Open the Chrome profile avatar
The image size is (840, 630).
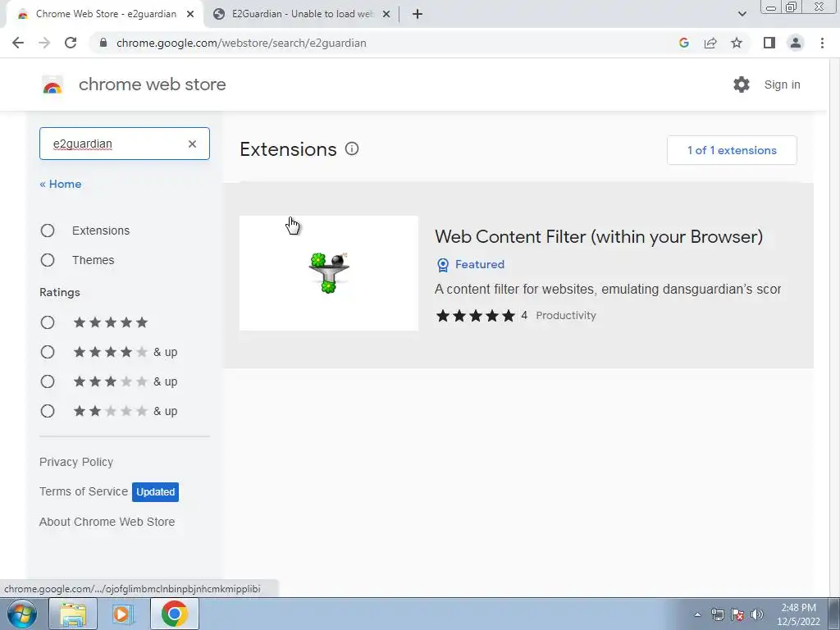[x=796, y=43]
